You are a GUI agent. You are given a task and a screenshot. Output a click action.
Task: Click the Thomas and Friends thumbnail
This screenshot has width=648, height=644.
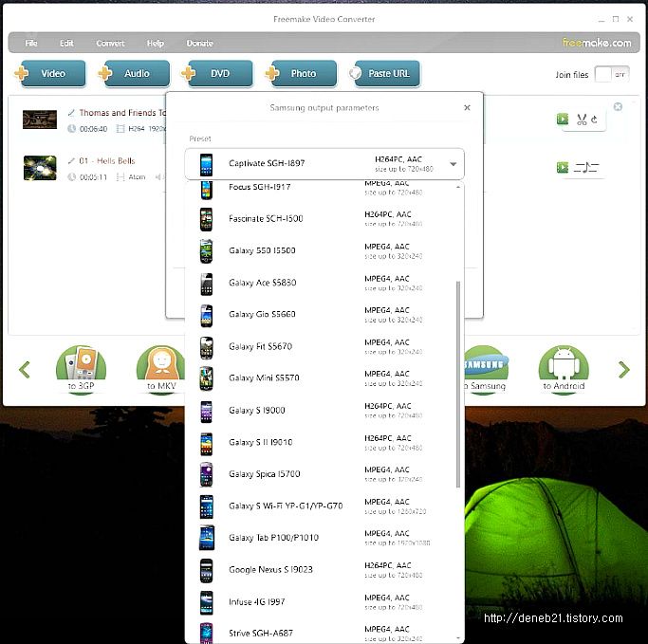40,120
